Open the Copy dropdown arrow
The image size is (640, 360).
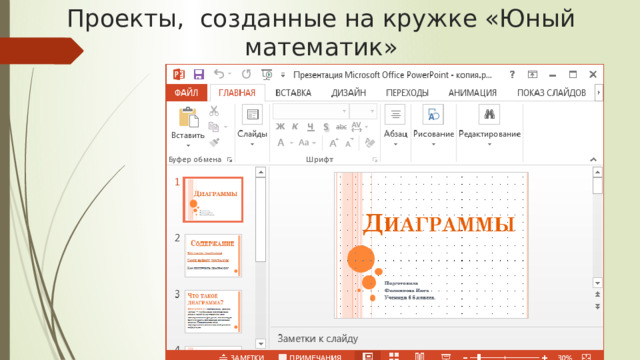coord(226,127)
